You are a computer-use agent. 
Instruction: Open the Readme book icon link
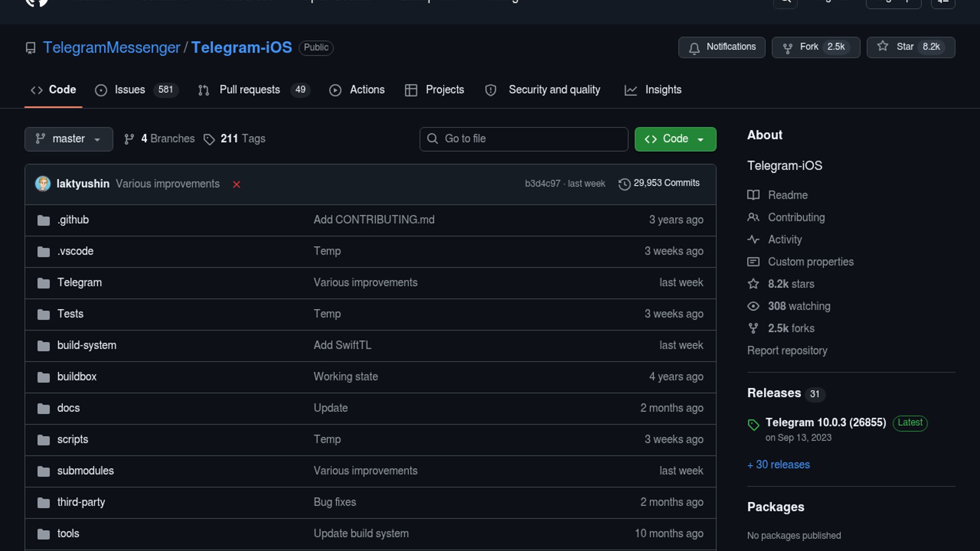tap(753, 195)
